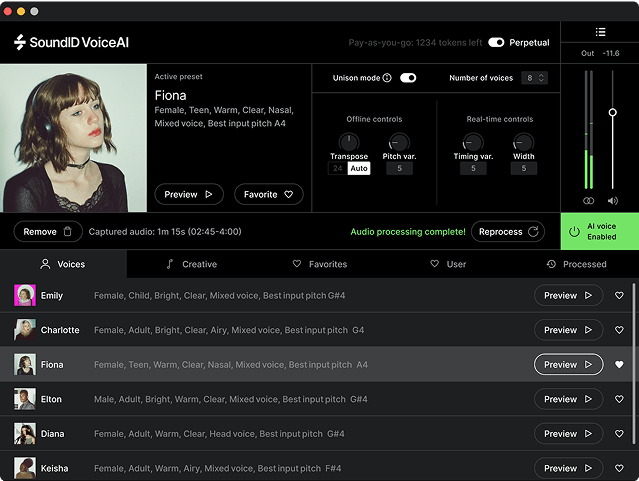The width and height of the screenshot is (639, 481).
Task: Switch to the Creative tab
Action: [191, 264]
